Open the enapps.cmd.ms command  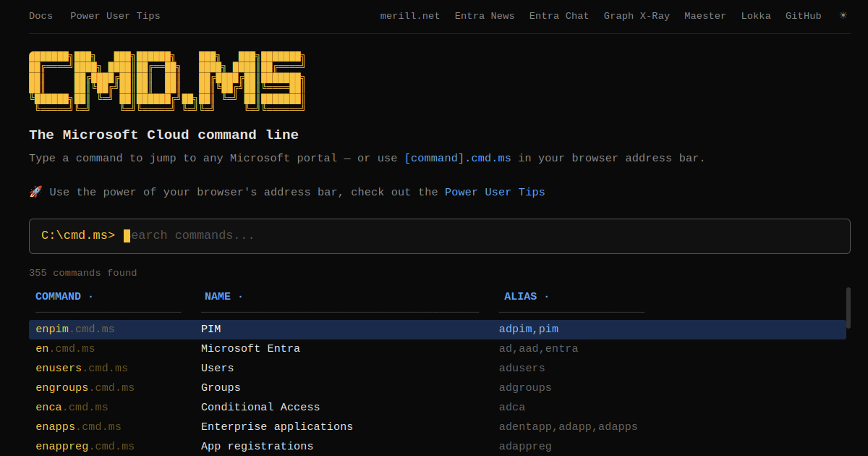coord(78,427)
